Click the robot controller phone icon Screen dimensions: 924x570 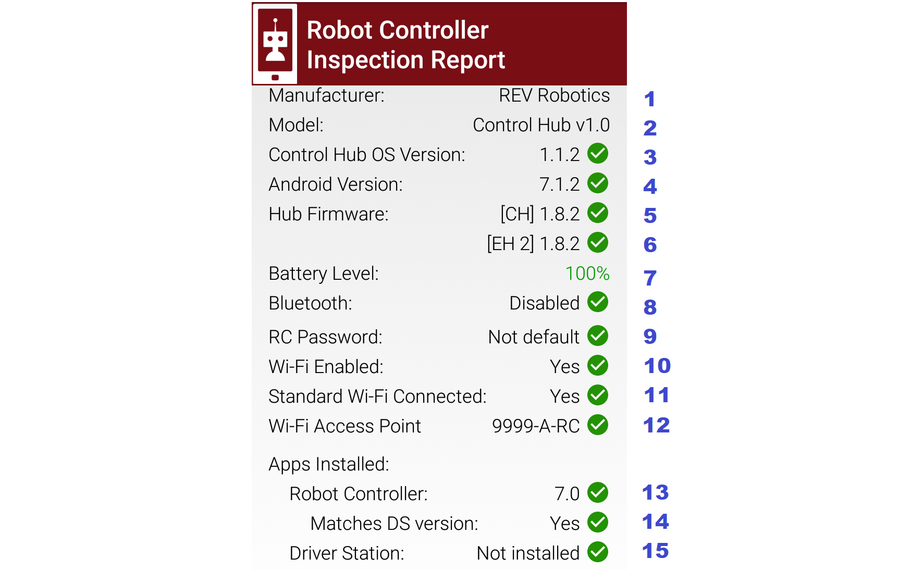point(275,44)
